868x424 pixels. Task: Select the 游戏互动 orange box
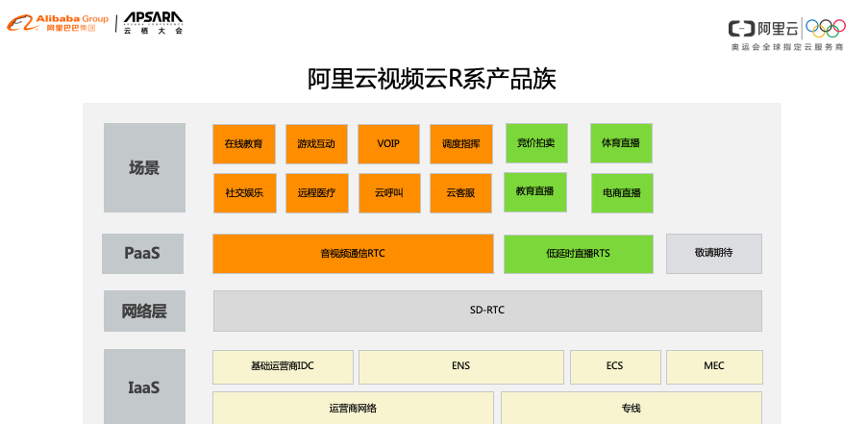point(316,144)
